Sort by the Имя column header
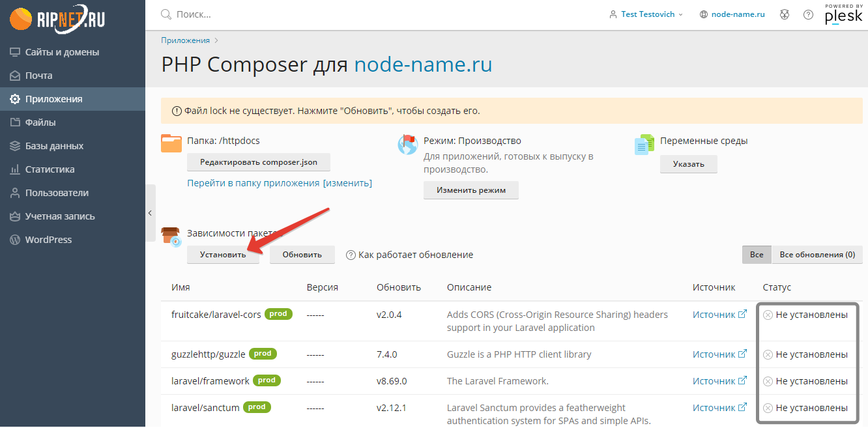Image resolution: width=868 pixels, height=428 pixels. tap(181, 287)
